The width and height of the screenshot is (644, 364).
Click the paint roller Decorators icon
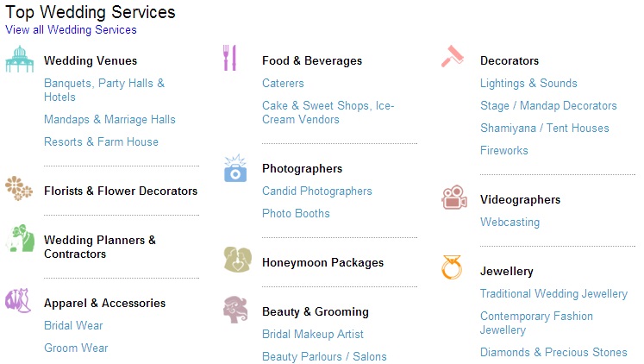pos(453,56)
